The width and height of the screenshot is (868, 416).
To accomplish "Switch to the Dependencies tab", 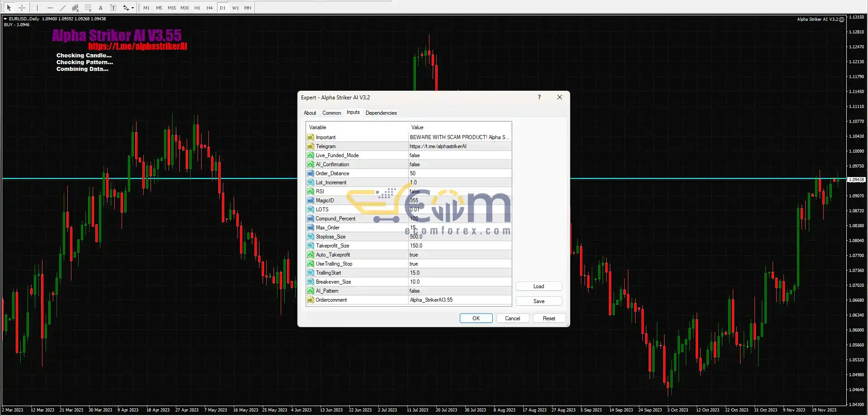I will coord(381,113).
